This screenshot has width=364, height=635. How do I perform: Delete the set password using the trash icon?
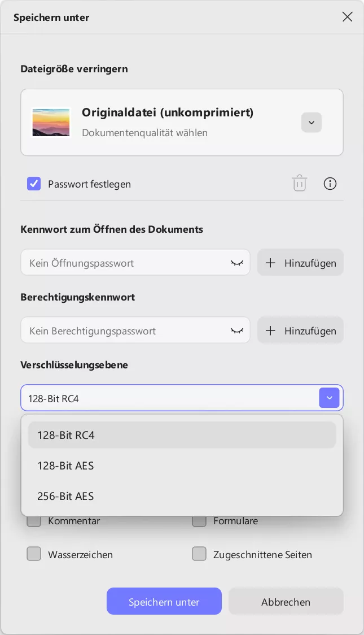tap(300, 183)
